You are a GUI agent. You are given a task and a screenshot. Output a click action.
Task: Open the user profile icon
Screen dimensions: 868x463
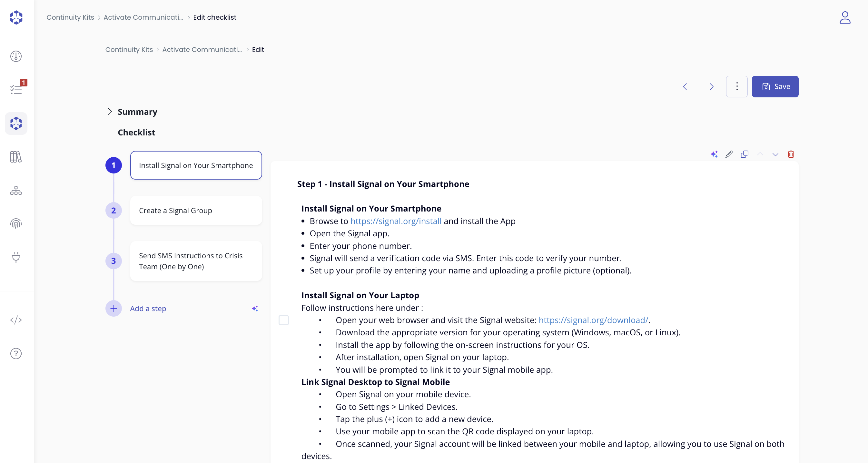point(845,17)
